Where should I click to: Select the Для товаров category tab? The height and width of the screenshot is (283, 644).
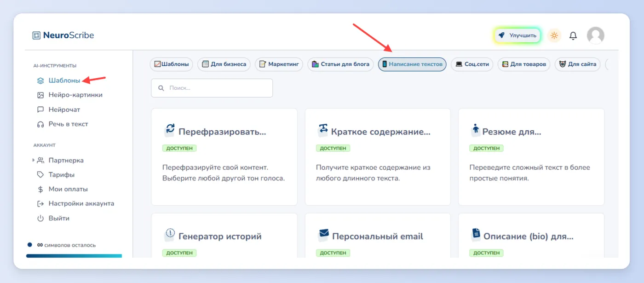[524, 64]
